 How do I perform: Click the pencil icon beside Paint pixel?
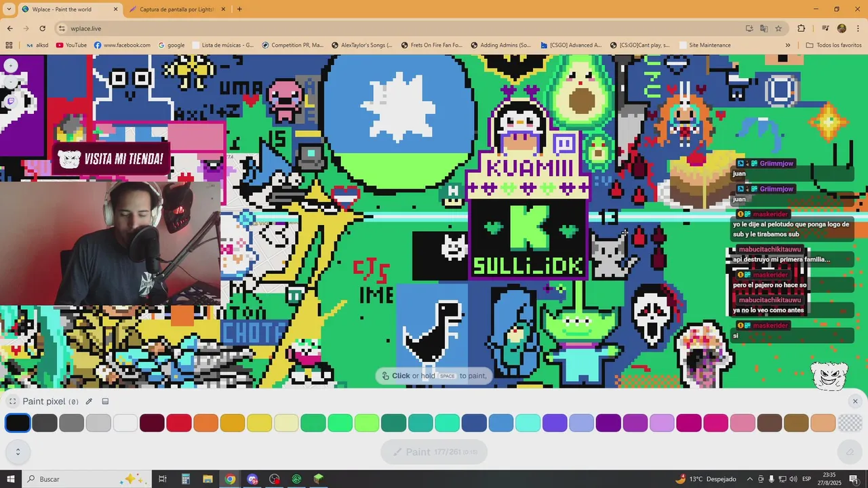click(89, 401)
